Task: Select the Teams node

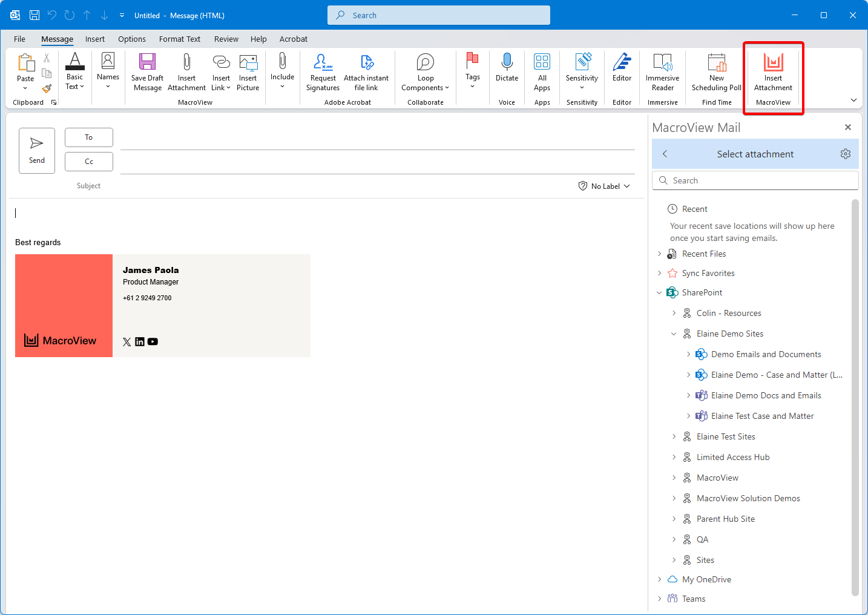Action: (694, 599)
